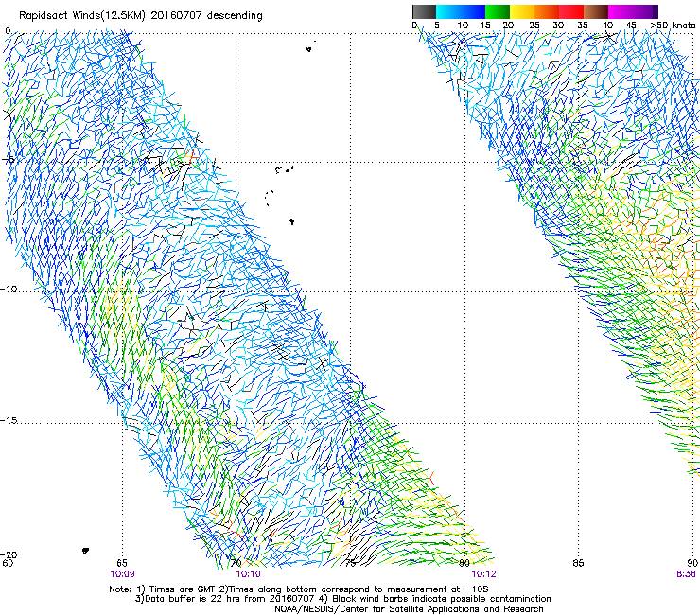This screenshot has width=700, height=615.
Task: Click the "15" legend scale label
Action: coord(485,26)
